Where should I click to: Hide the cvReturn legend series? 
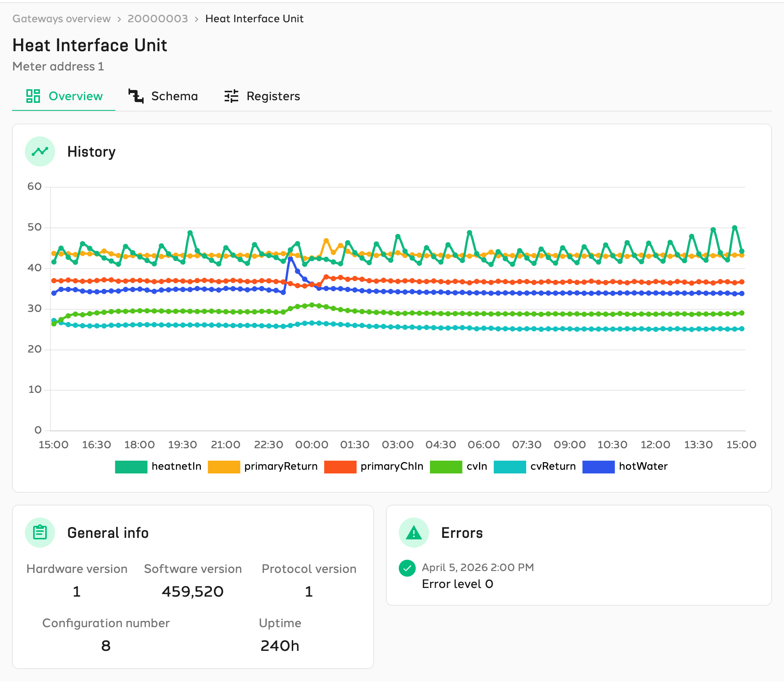coord(534,467)
